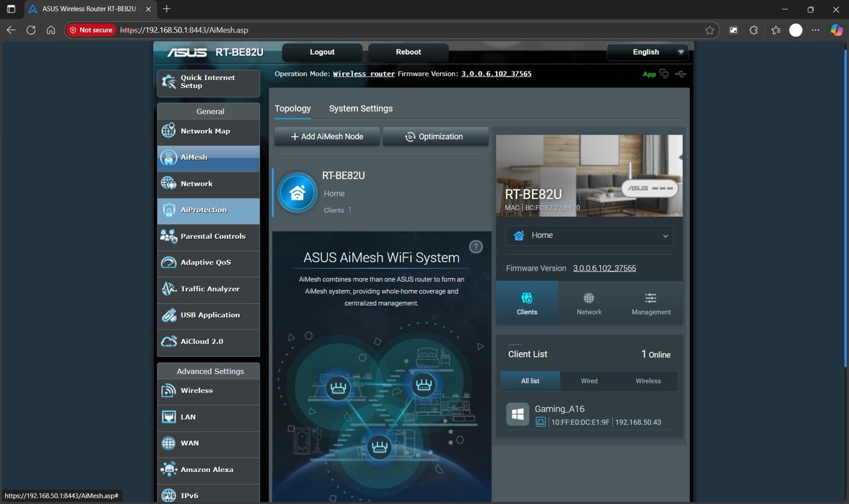Click the browser address bar URL
849x504 pixels.
pyautogui.click(x=398, y=30)
